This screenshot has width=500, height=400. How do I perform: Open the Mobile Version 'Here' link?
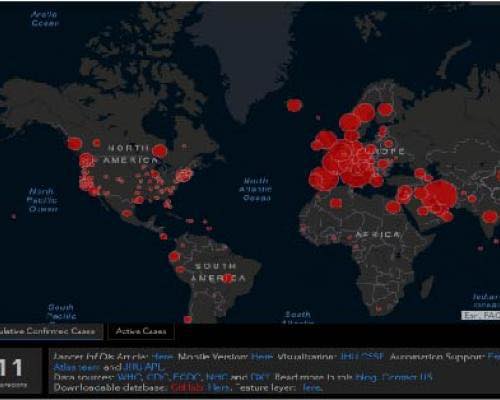[x=262, y=357]
